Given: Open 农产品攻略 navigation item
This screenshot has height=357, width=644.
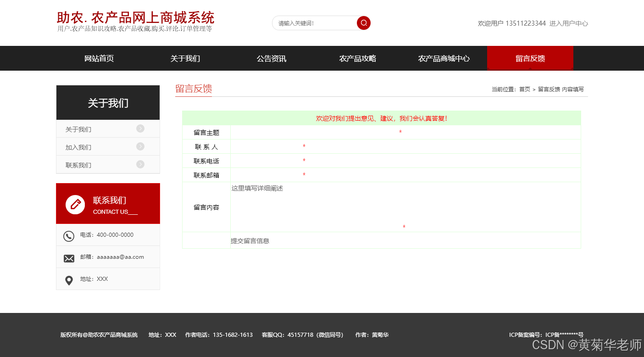Looking at the screenshot, I should pos(358,58).
